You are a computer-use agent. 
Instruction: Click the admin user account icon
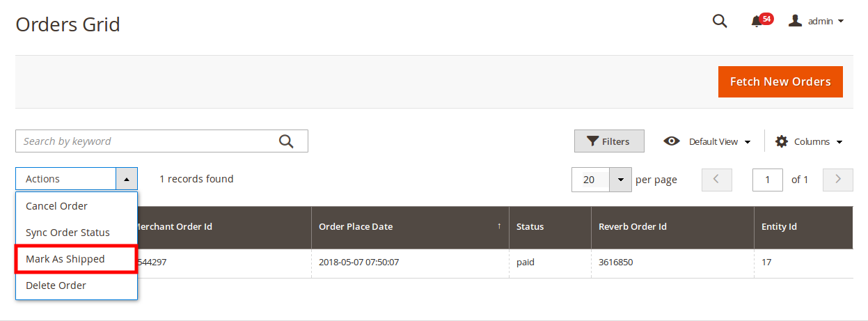point(796,21)
